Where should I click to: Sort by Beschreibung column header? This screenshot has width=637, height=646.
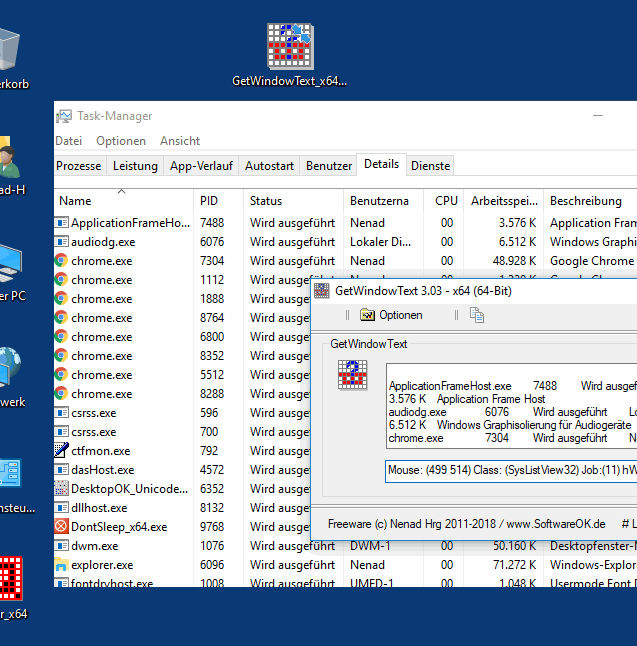(x=590, y=201)
